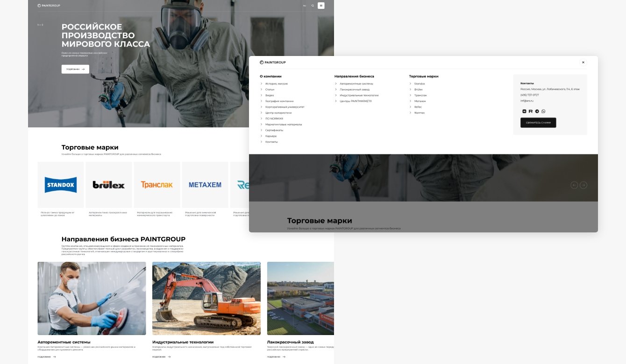Open Маркетинговые материалы in the menu
This screenshot has width=626, height=364.
284,125
